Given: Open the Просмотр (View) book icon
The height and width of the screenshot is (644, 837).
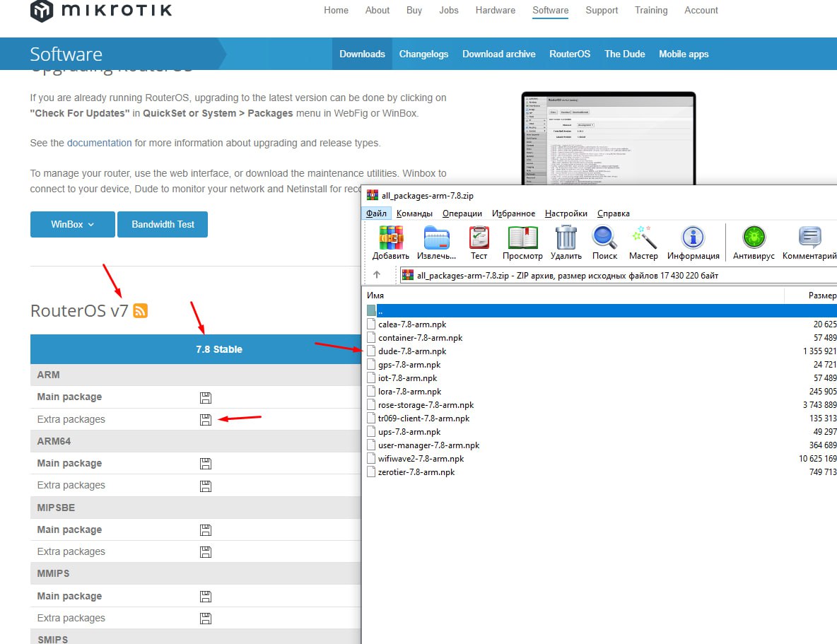Looking at the screenshot, I should point(522,238).
